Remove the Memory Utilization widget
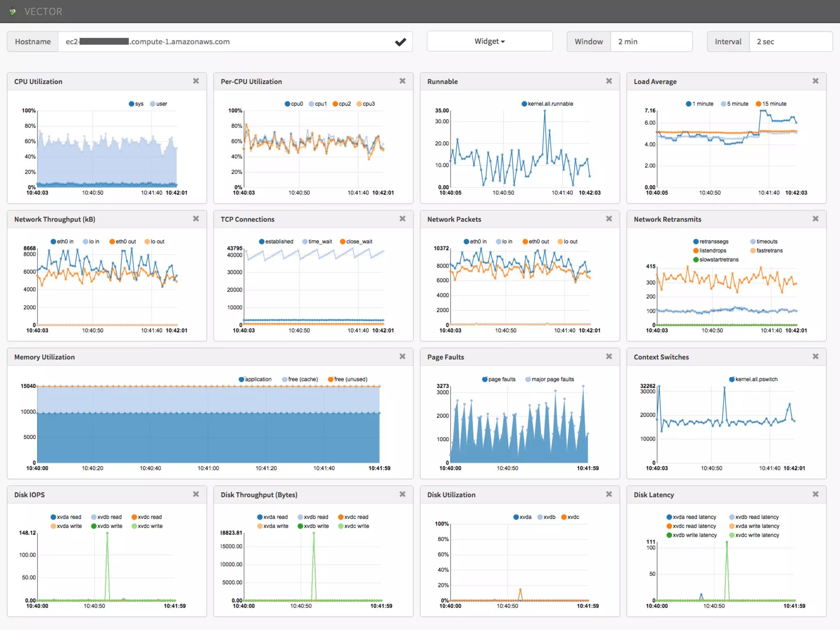840x630 pixels. click(402, 357)
